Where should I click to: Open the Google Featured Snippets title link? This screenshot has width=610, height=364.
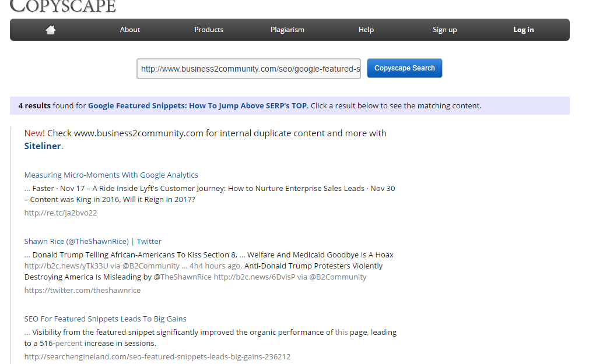click(197, 105)
